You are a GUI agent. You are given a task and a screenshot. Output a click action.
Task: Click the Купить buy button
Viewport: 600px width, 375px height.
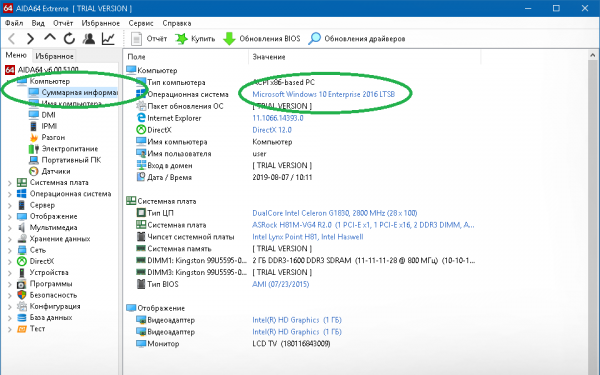tap(195, 39)
